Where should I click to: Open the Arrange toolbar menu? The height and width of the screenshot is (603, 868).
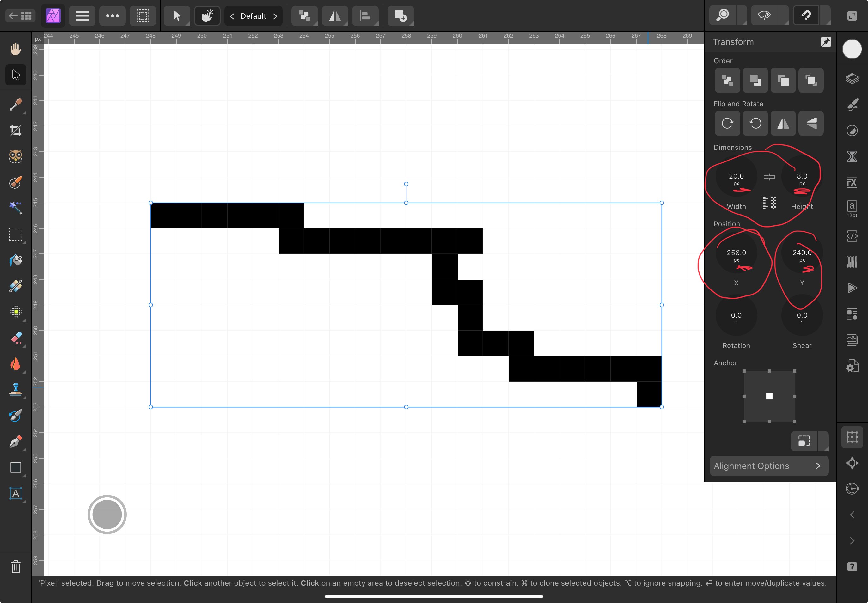pyautogui.click(x=305, y=16)
